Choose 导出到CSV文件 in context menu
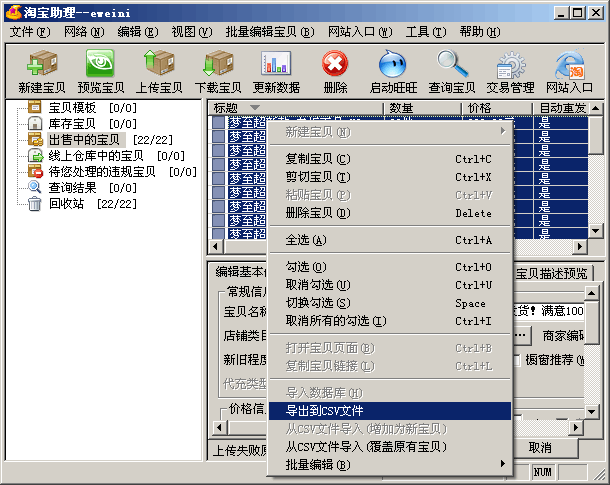This screenshot has height=485, width=610. click(390, 411)
